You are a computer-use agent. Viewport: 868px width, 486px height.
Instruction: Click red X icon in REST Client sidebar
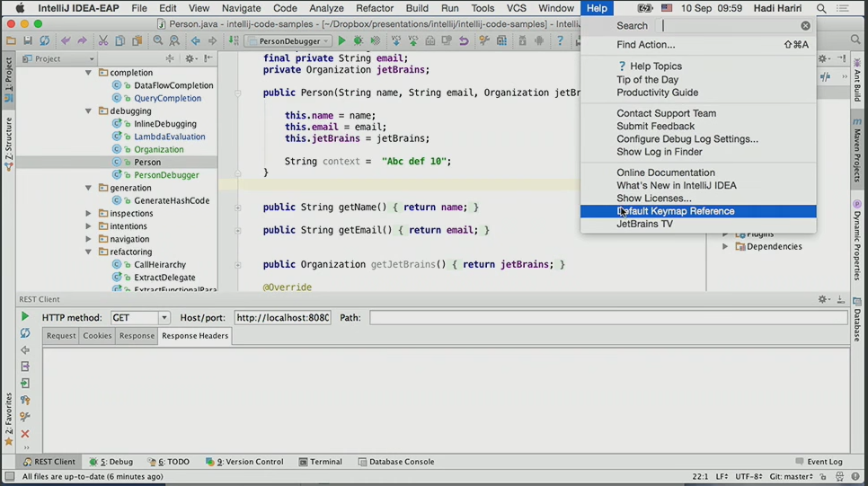(x=25, y=434)
